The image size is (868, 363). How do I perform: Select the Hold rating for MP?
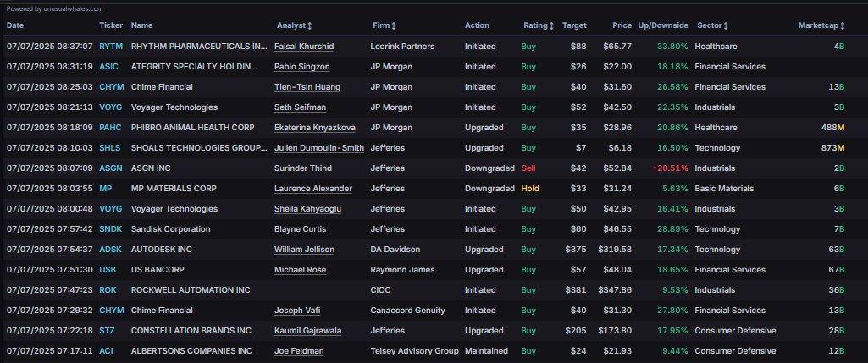coord(530,188)
